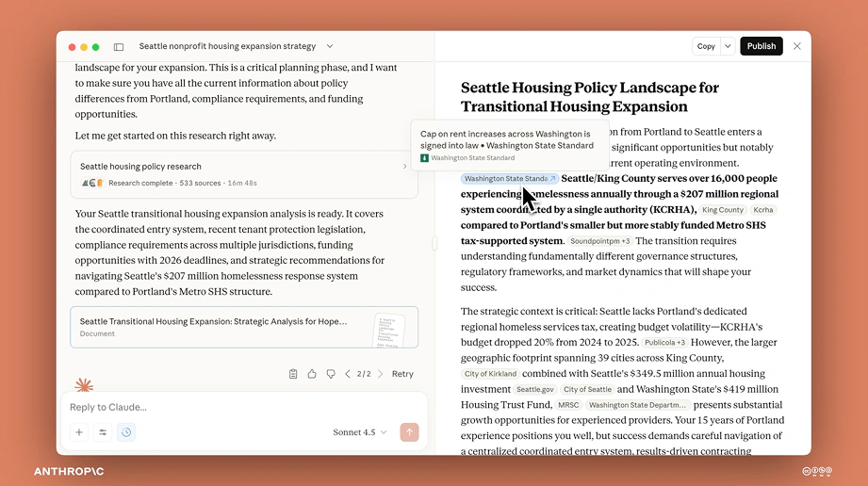Close the document panel with the X icon

tap(797, 46)
